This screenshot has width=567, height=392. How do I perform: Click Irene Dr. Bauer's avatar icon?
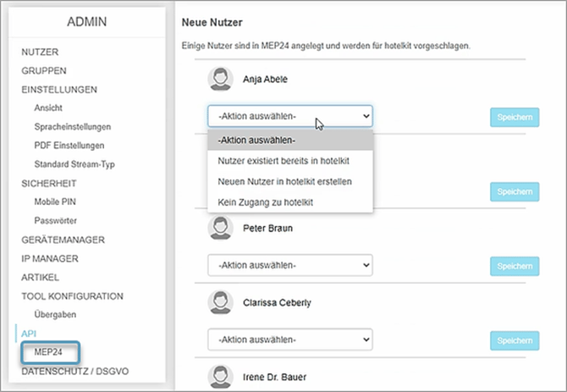point(220,377)
